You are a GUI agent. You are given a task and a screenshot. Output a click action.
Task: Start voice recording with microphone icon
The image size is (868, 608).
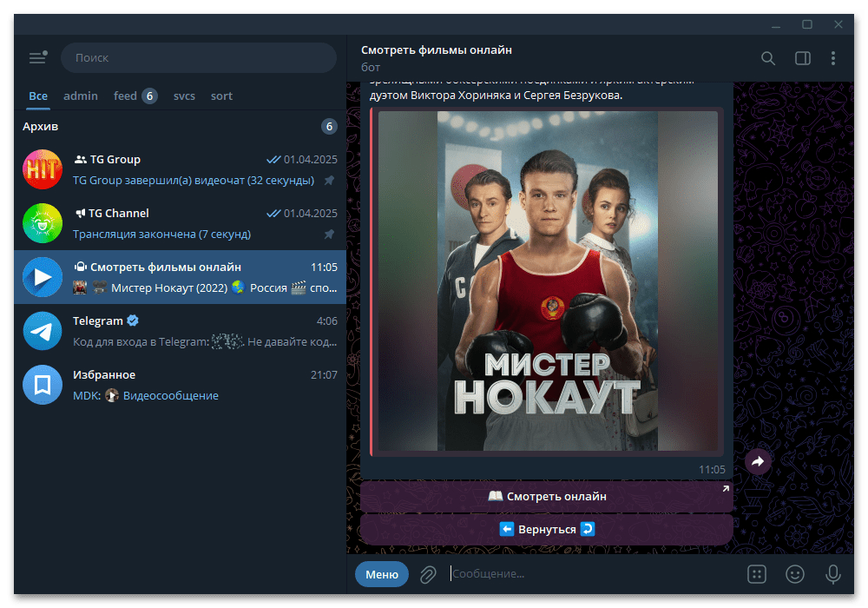coord(832,574)
